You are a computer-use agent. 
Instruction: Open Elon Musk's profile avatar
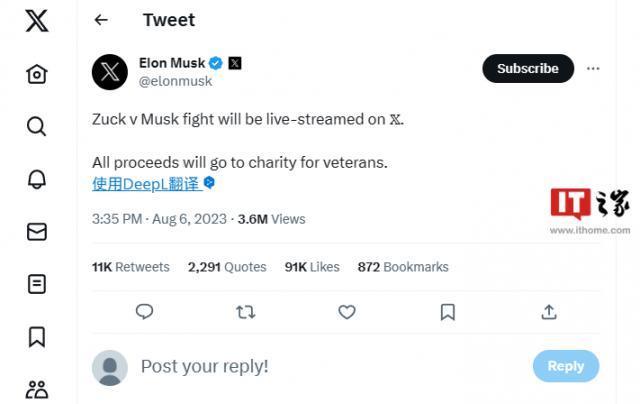[110, 71]
